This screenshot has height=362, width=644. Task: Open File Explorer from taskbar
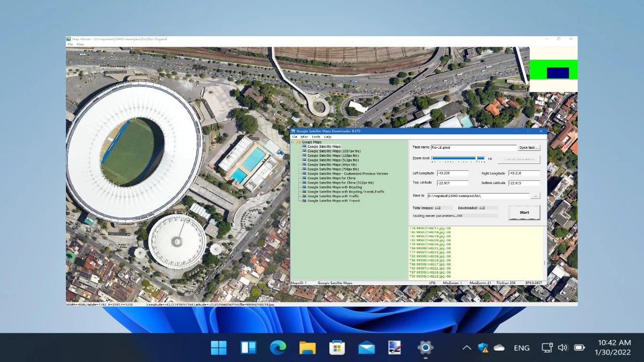307,347
